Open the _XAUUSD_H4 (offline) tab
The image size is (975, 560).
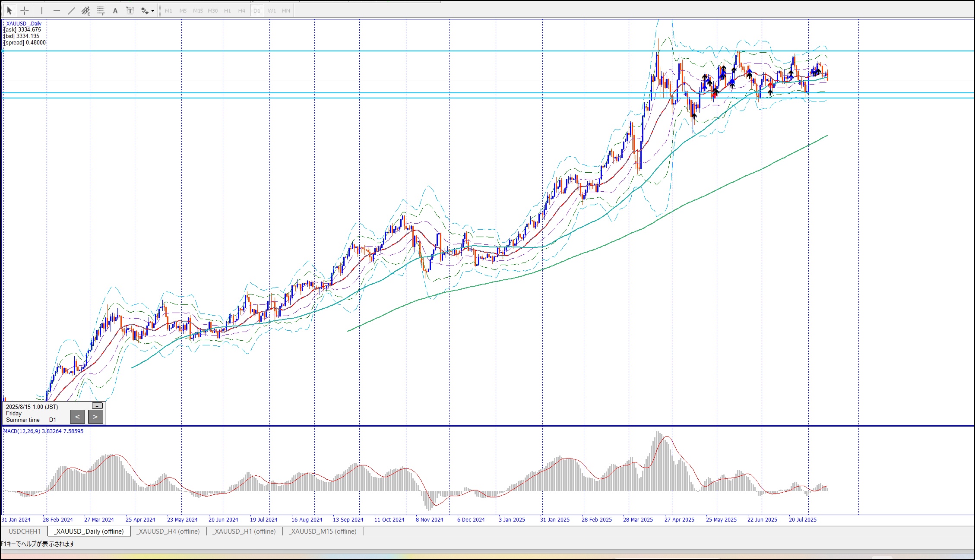click(x=168, y=531)
